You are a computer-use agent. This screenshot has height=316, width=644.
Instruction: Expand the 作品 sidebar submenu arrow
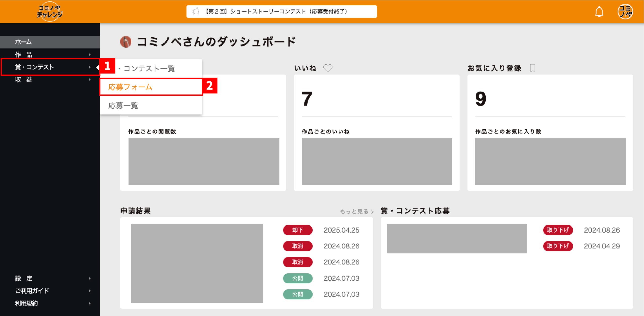[90, 55]
